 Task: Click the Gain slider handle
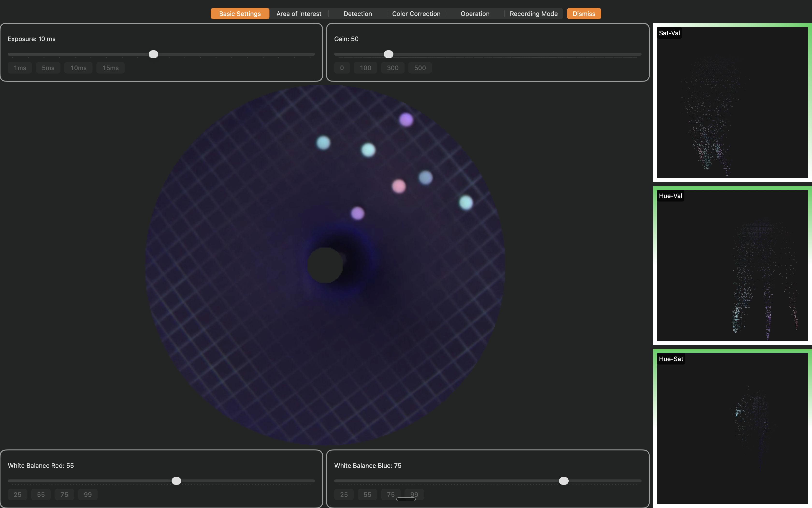[389, 54]
